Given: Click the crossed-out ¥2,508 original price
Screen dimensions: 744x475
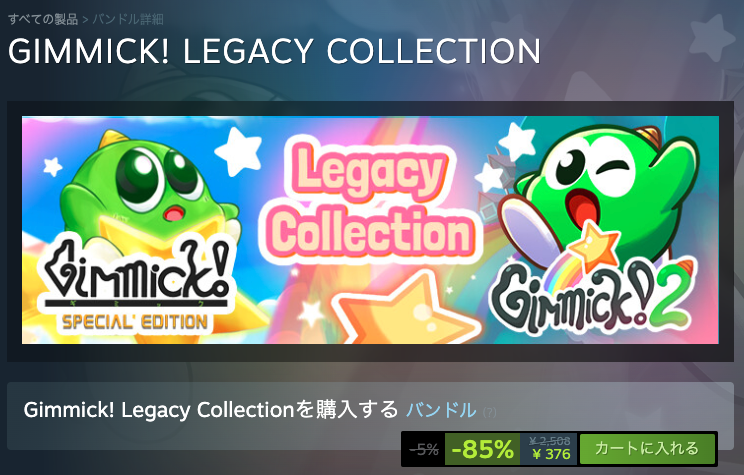Looking at the screenshot, I should 550,442.
